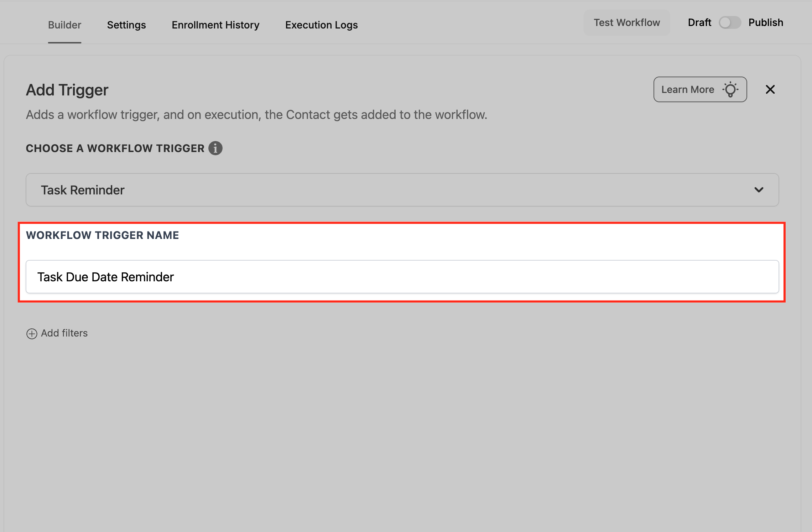
Task: View the Execution Logs tab
Action: click(321, 25)
